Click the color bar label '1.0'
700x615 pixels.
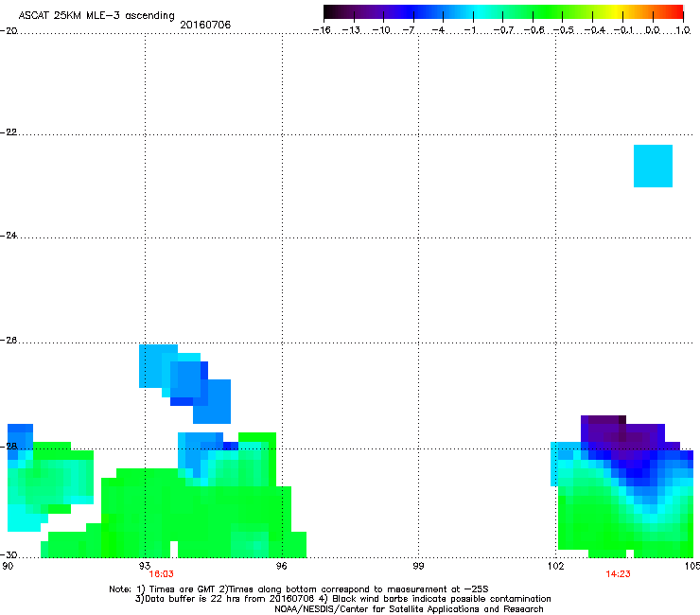click(x=683, y=30)
